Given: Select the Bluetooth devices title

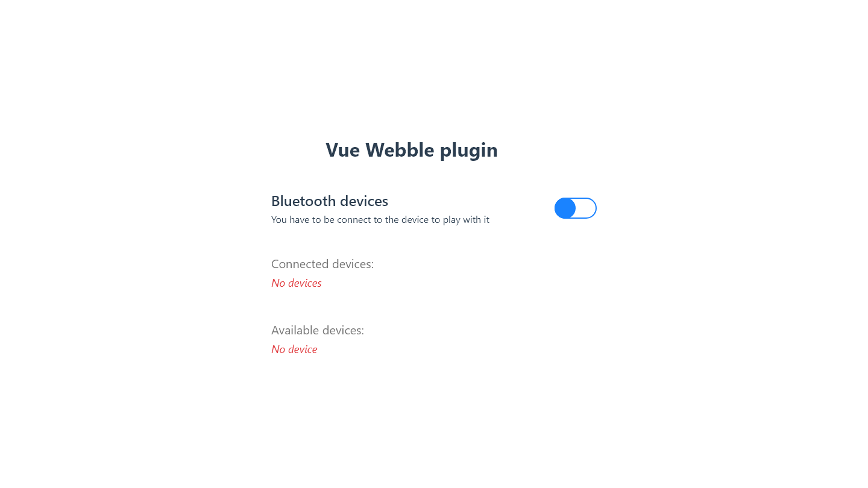Looking at the screenshot, I should 330,201.
